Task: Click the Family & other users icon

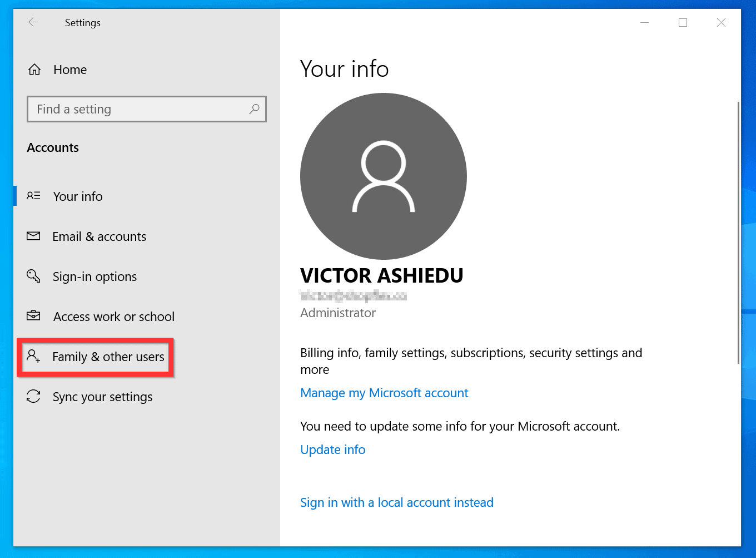Action: (x=33, y=356)
